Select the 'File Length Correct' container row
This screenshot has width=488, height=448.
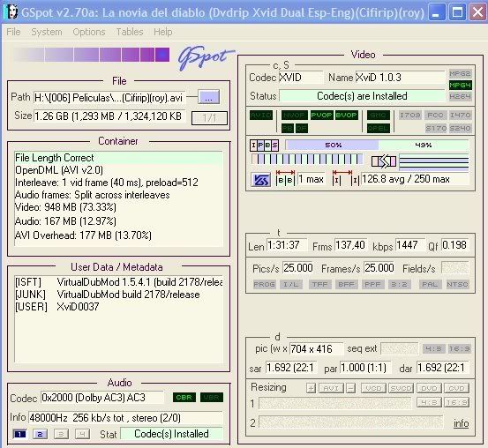click(x=118, y=158)
